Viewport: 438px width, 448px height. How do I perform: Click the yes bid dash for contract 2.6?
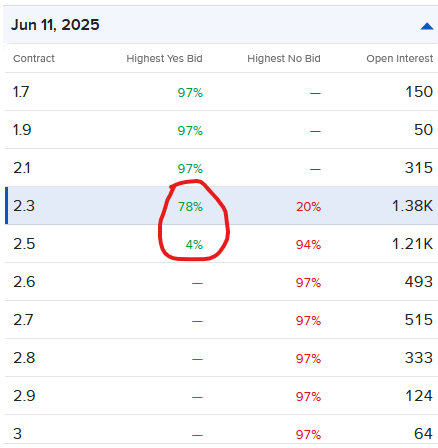[x=197, y=283]
